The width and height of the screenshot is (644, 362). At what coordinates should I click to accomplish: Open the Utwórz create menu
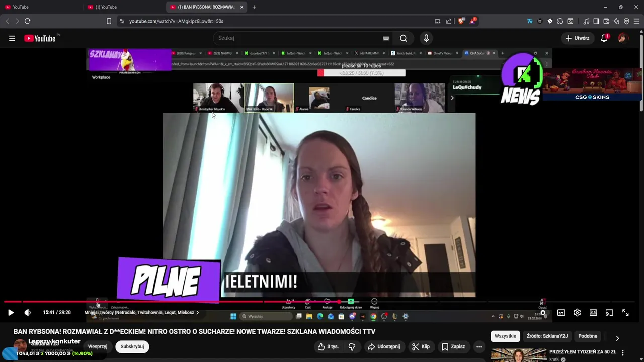[577, 38]
